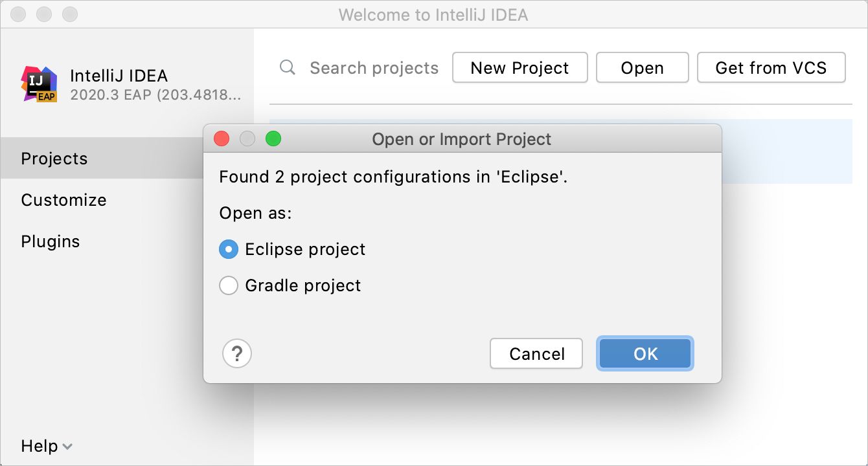The height and width of the screenshot is (466, 868).
Task: Click the red close button on the dialog
Action: [x=222, y=139]
